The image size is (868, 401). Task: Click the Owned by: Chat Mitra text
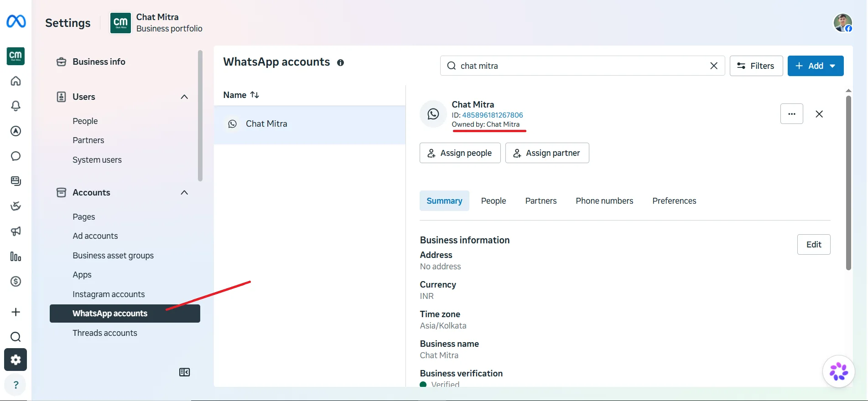click(x=486, y=124)
